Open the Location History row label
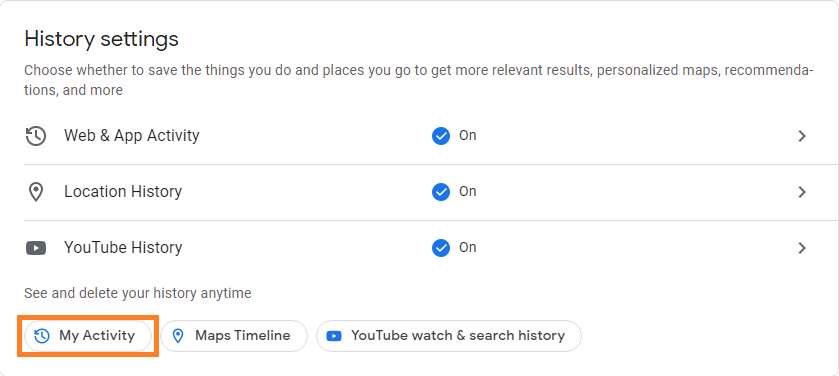The height and width of the screenshot is (376, 839). (x=123, y=191)
